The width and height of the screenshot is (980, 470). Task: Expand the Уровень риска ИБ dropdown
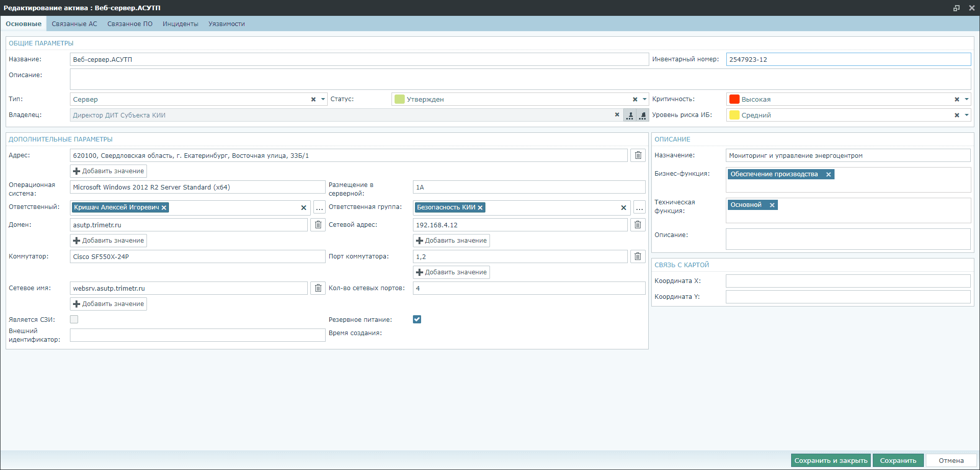click(x=967, y=115)
